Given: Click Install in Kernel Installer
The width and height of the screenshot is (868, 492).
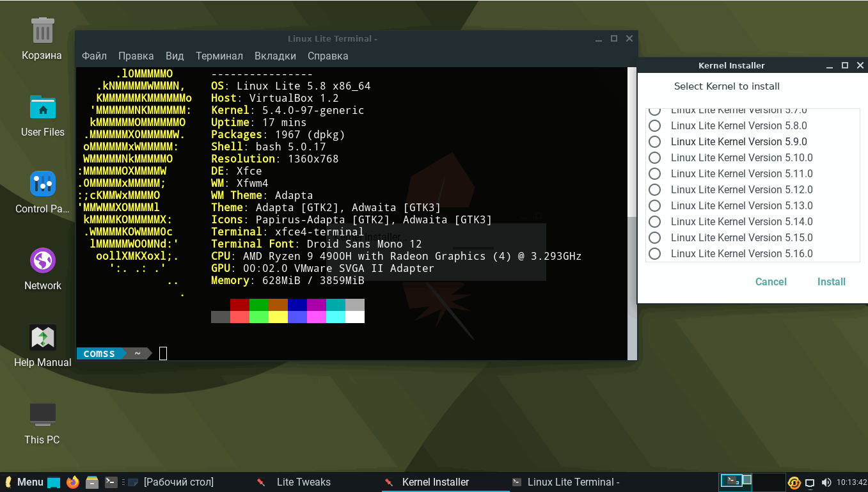Looking at the screenshot, I should click(832, 282).
